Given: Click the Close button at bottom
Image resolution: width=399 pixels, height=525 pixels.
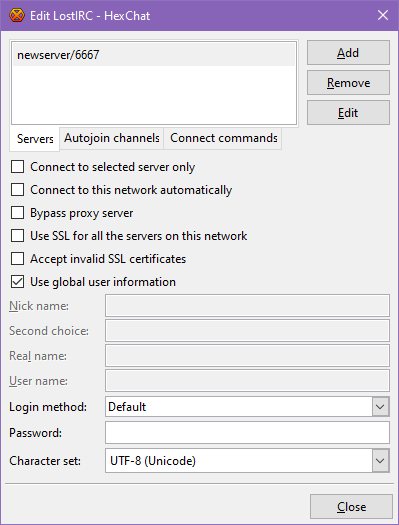Looking at the screenshot, I should click(x=351, y=507).
